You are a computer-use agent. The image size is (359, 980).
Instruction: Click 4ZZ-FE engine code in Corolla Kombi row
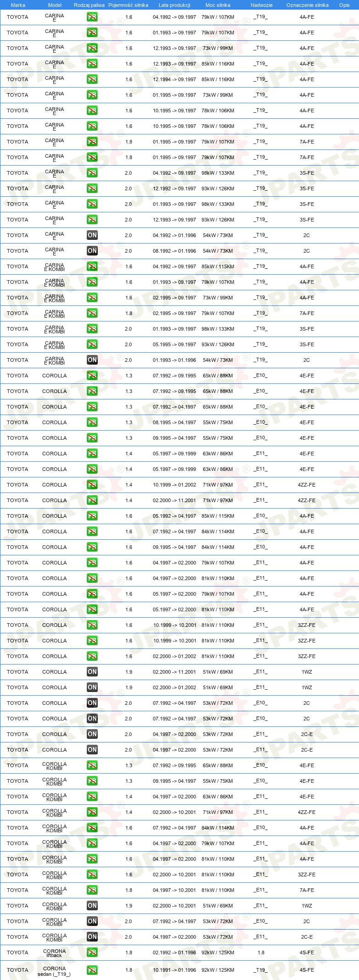[x=307, y=812]
